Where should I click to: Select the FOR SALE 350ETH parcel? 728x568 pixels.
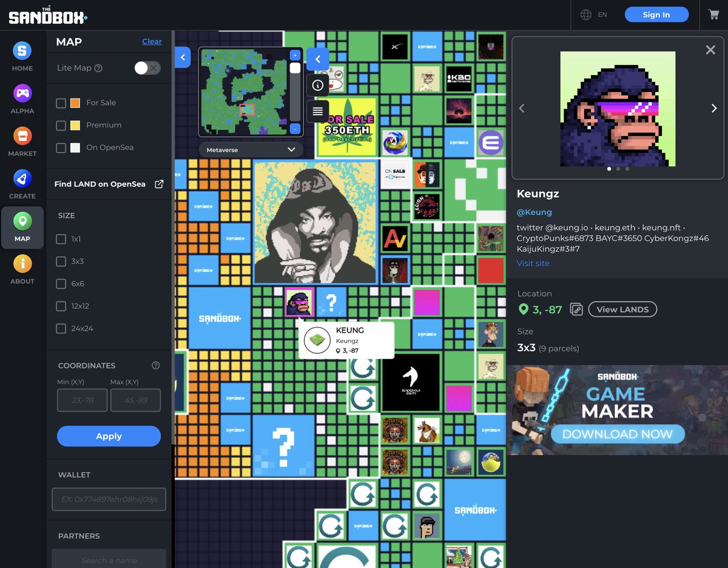[347, 127]
